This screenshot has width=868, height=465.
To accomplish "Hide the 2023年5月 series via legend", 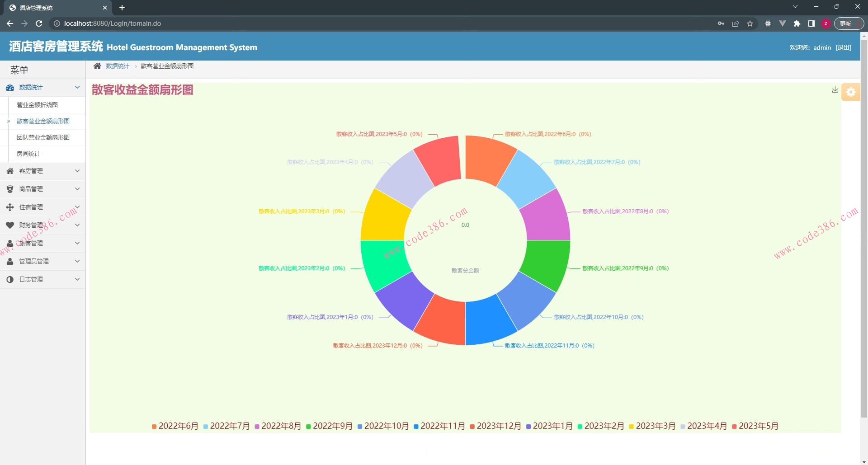I will [x=755, y=426].
